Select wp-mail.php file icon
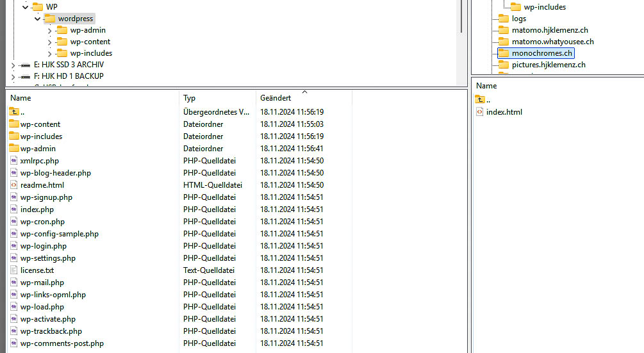Image resolution: width=644 pixels, height=353 pixels. (x=14, y=283)
